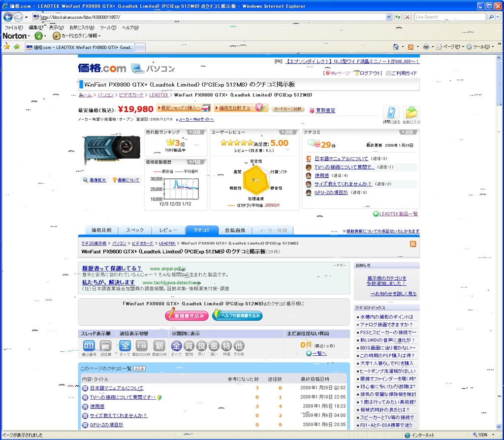Viewport: 504px width, 440px height.
Task: Click the vertical scrollbar down arrow
Action: pyautogui.click(x=499, y=426)
